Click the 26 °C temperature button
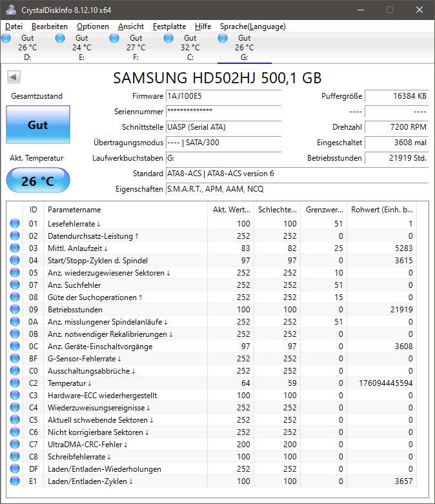This screenshot has width=435, height=504. 38,181
